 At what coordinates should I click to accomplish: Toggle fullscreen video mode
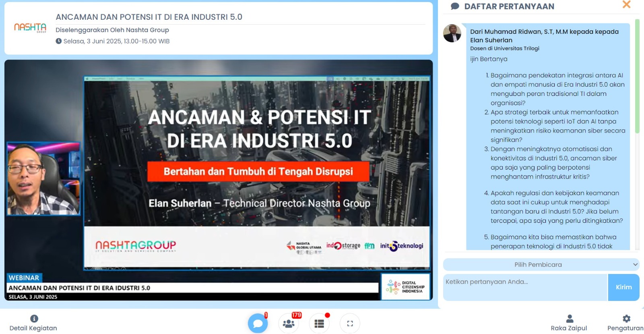350,323
